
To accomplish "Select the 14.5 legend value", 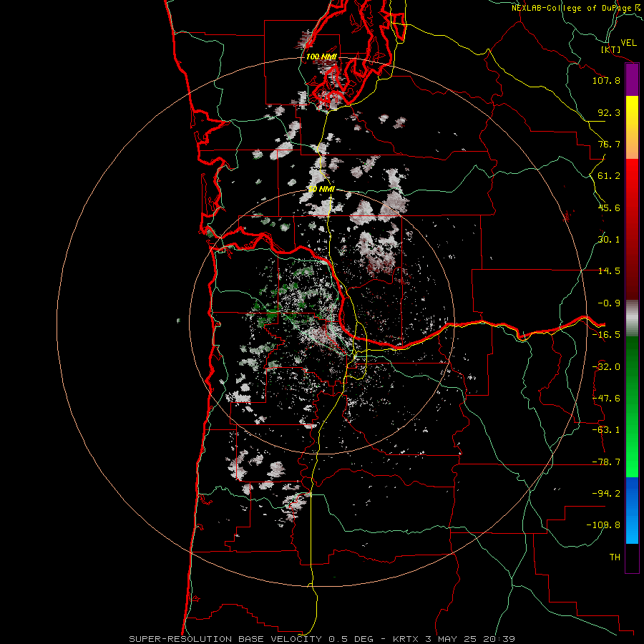I will pyautogui.click(x=609, y=271).
